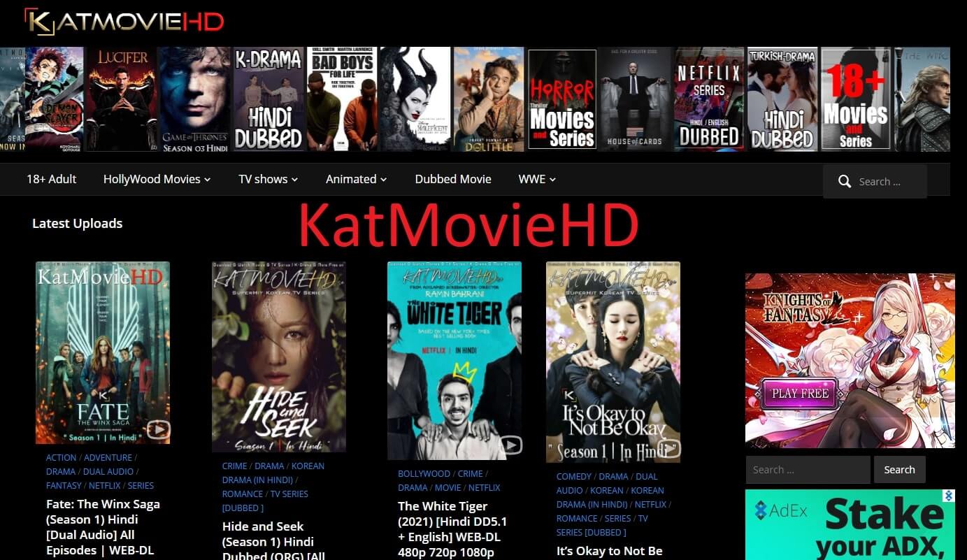Open The White Tiger poster
The height and width of the screenshot is (560, 967).
click(x=454, y=361)
